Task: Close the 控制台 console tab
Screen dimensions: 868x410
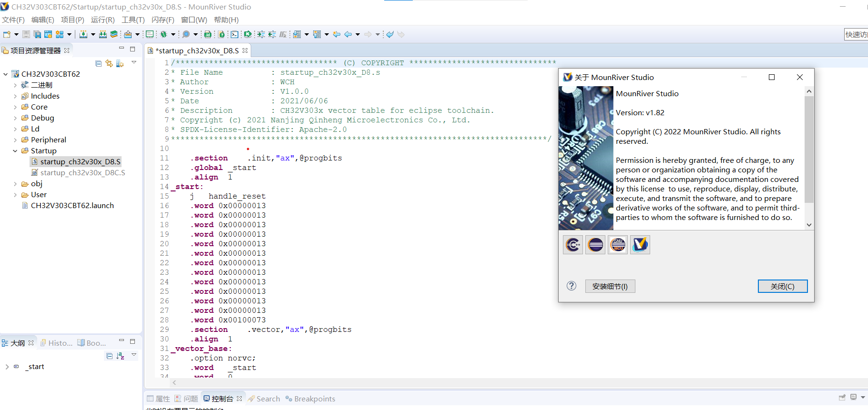Action: [x=239, y=399]
